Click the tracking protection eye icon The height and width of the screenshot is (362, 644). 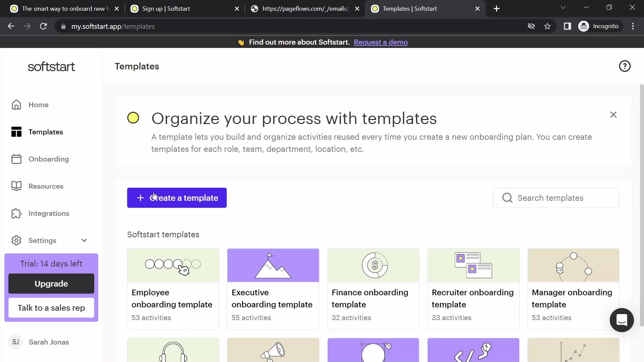click(531, 26)
